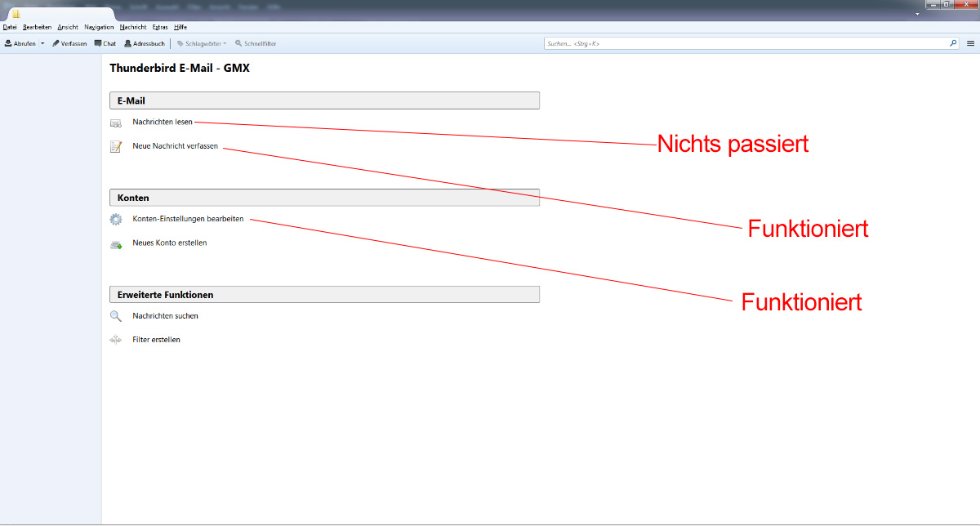Viewport: 980px width, 526px height.
Task: Click the filter create icon
Action: pos(116,340)
